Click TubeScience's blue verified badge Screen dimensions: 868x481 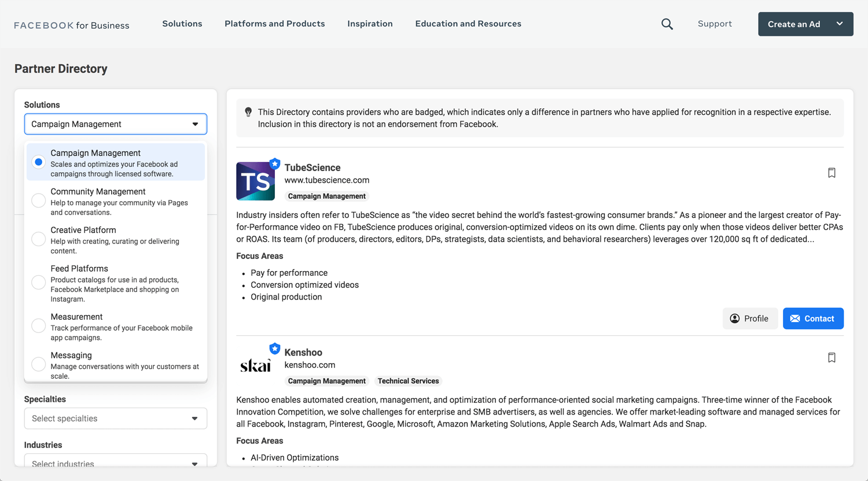click(x=275, y=164)
